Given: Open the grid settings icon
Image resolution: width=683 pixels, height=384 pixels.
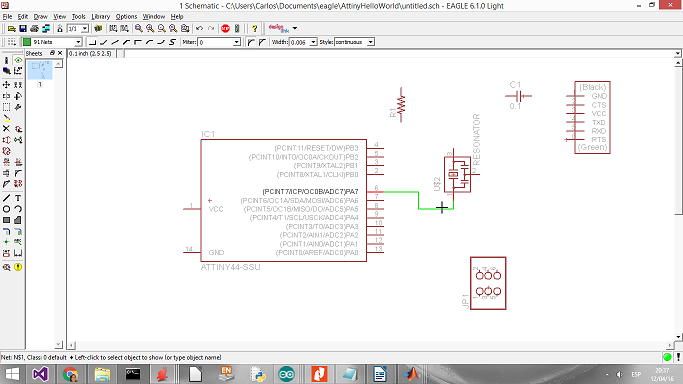Looking at the screenshot, I should click(x=12, y=42).
